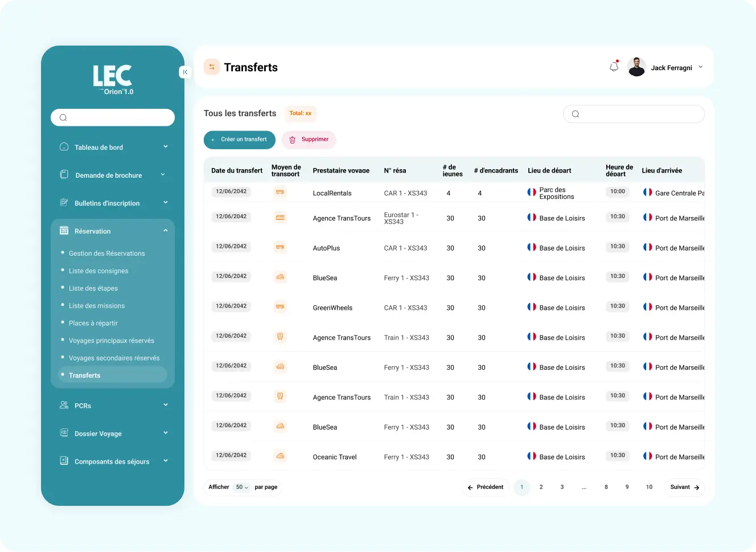Click Jack Ferragni's profile avatar
Image resolution: width=756 pixels, height=552 pixels.
click(636, 67)
